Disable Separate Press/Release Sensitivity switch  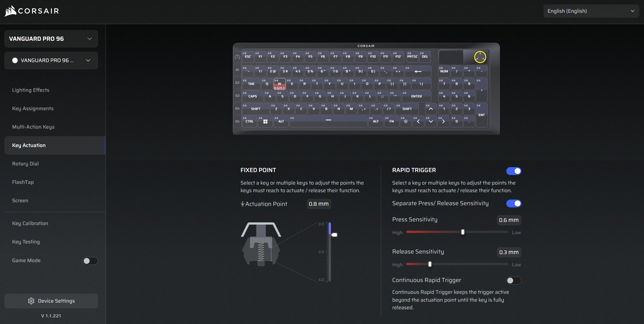[x=513, y=203]
